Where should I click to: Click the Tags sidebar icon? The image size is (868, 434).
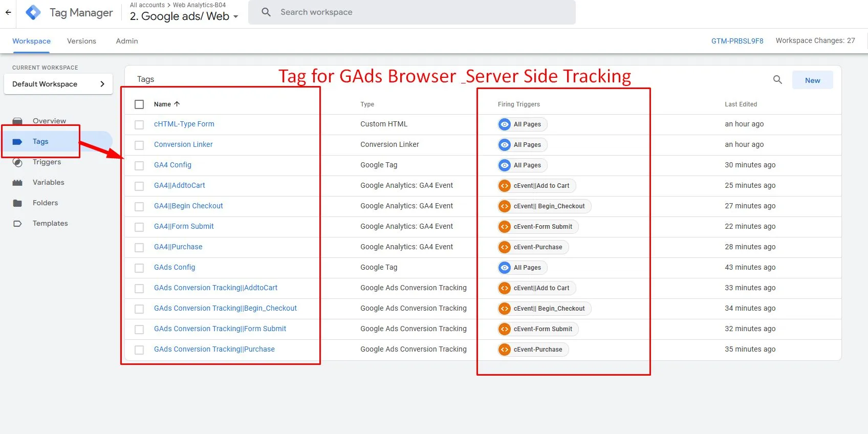click(x=17, y=142)
